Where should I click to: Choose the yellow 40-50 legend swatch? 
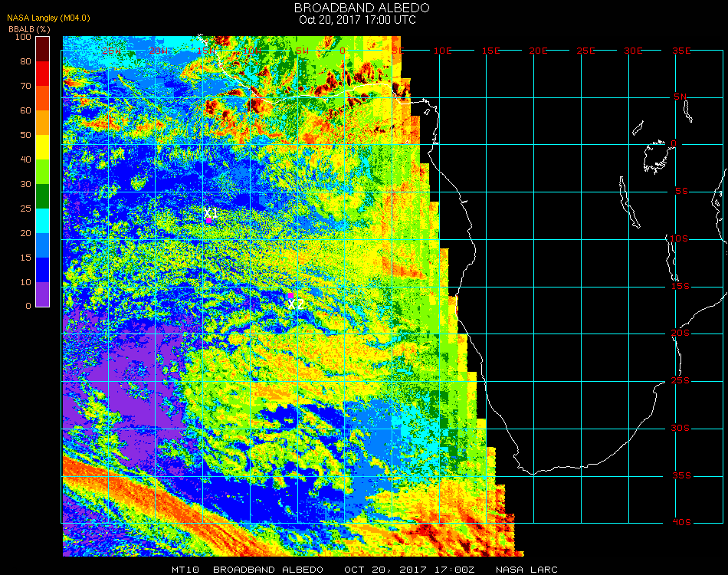click(x=42, y=147)
